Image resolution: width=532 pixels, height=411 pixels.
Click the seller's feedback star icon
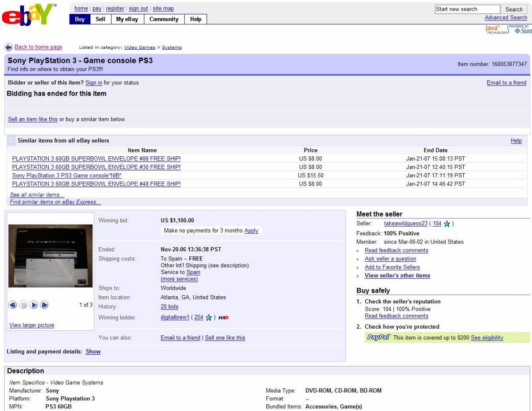coord(447,224)
